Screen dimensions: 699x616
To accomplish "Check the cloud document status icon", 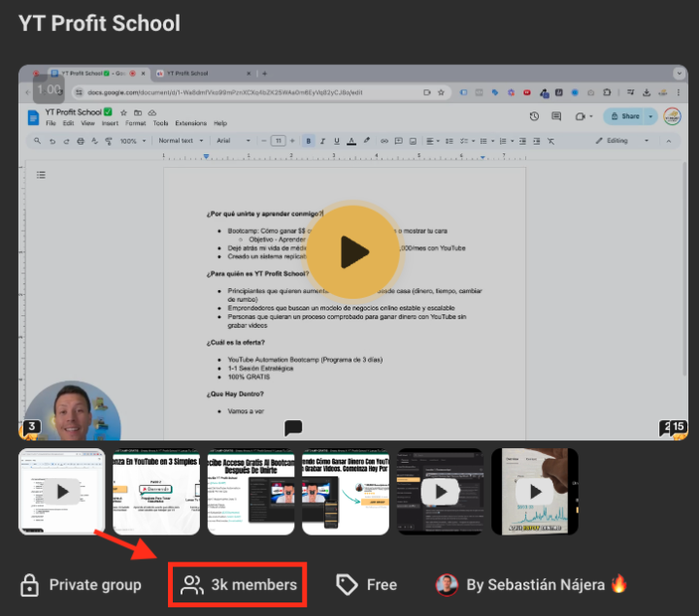I will coord(152,113).
